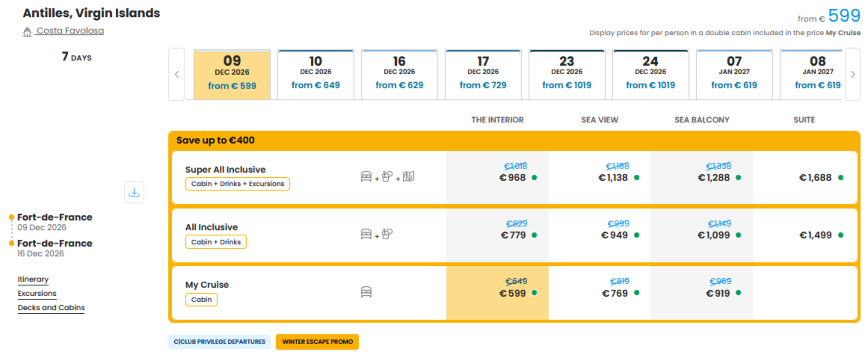
Task: Click the drinks icon in All Inclusive row
Action: click(387, 234)
